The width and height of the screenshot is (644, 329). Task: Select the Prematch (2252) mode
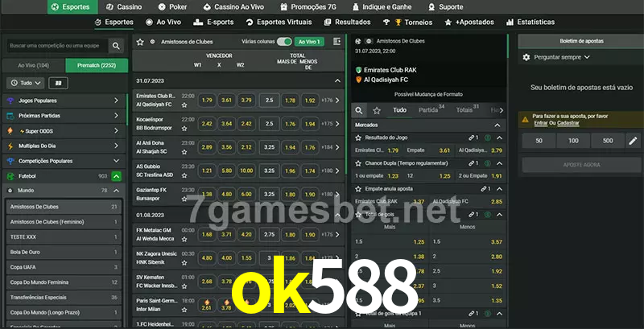[95, 65]
